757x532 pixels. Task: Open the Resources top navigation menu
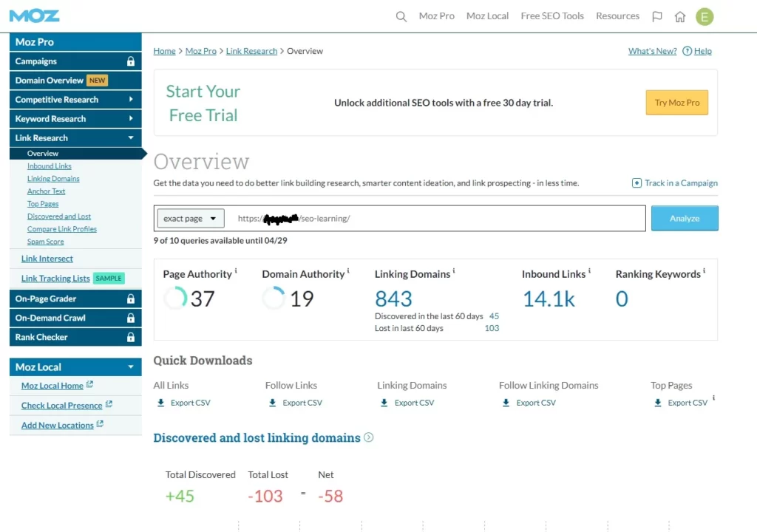[617, 16]
